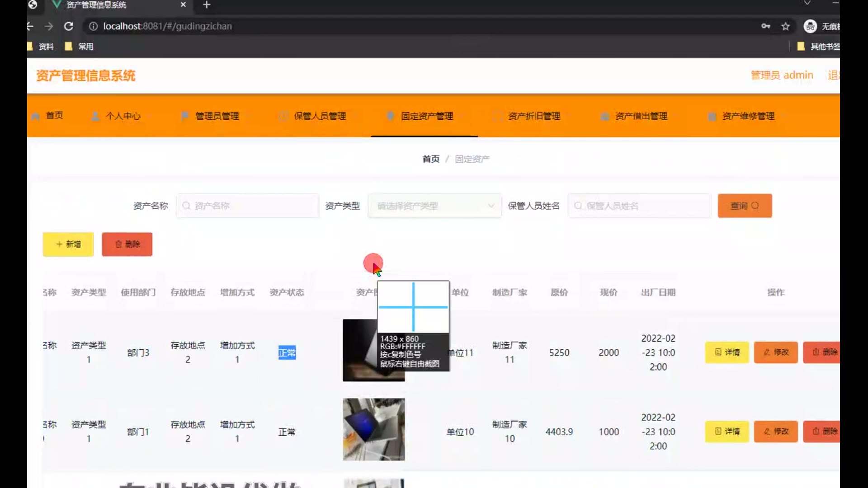This screenshot has width=868, height=488.
Task: Click the 查询 search button
Action: (x=745, y=206)
